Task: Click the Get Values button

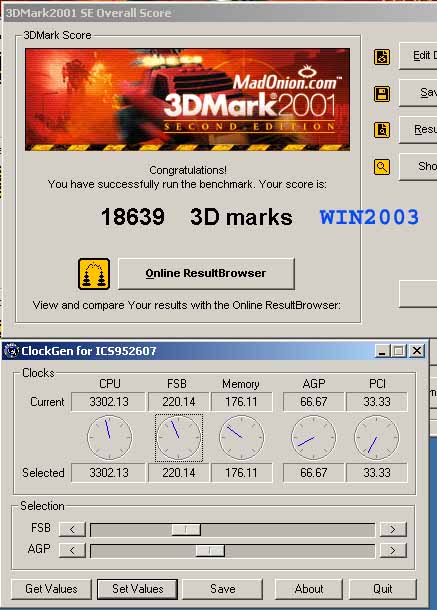Action: [x=51, y=589]
